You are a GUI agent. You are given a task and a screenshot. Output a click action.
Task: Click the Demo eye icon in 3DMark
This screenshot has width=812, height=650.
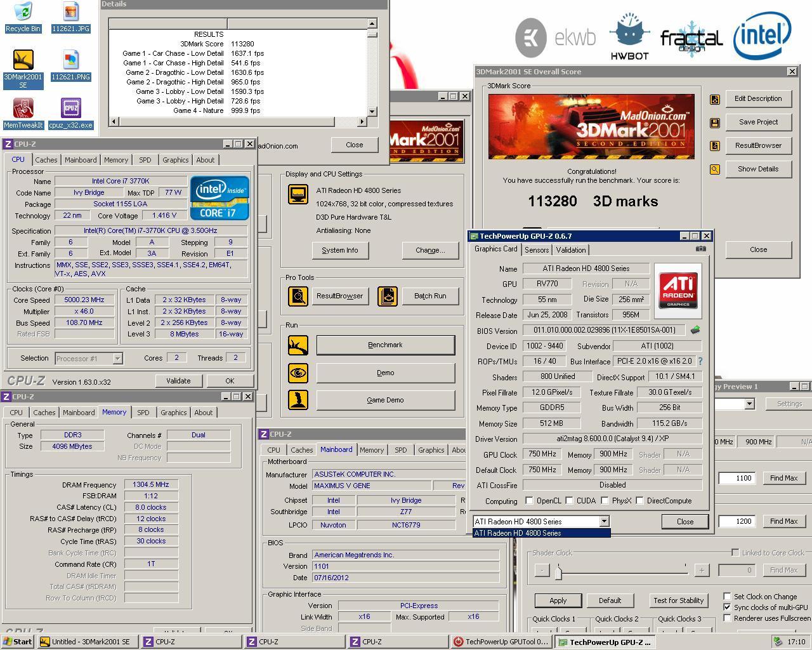pos(298,373)
